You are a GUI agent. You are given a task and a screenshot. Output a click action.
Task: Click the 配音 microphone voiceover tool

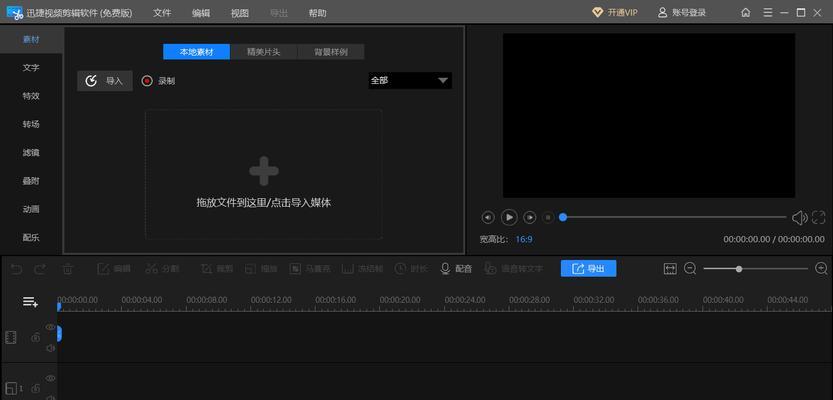[456, 269]
